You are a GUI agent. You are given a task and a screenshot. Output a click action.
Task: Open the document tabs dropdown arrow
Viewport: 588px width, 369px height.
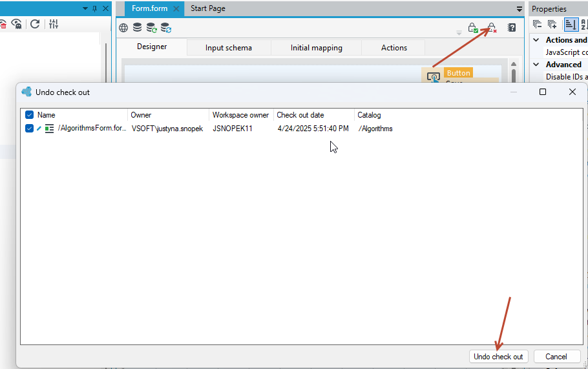coord(520,9)
